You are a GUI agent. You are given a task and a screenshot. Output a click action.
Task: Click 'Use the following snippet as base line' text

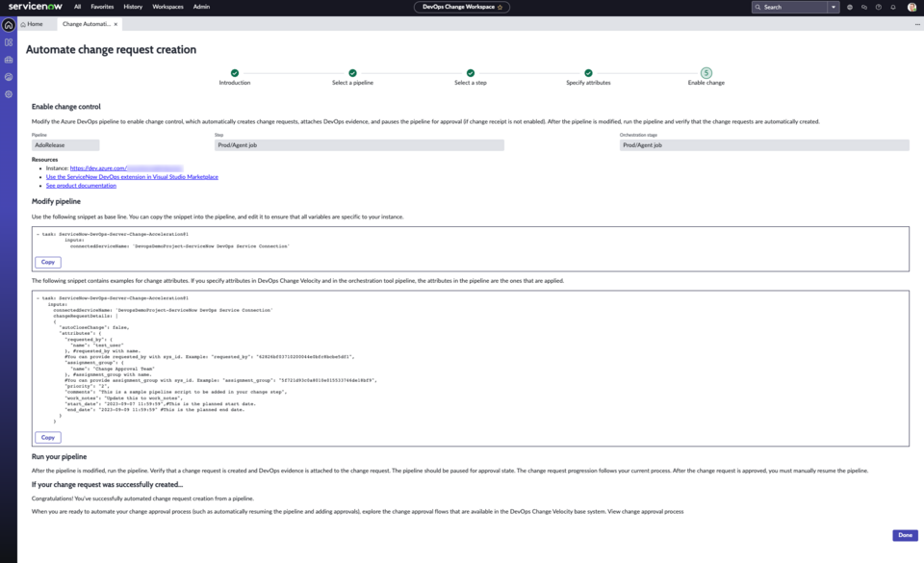218,217
